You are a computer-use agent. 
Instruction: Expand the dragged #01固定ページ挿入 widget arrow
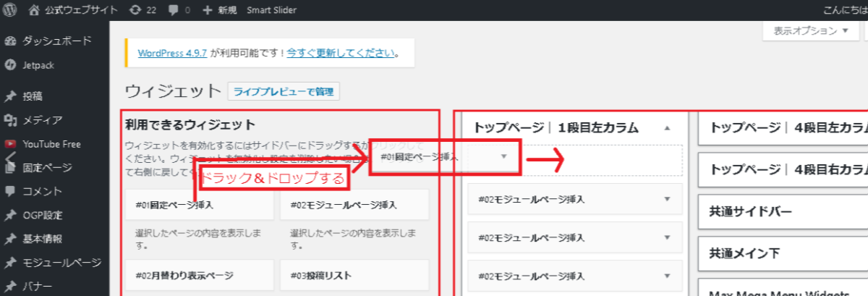[x=504, y=156]
